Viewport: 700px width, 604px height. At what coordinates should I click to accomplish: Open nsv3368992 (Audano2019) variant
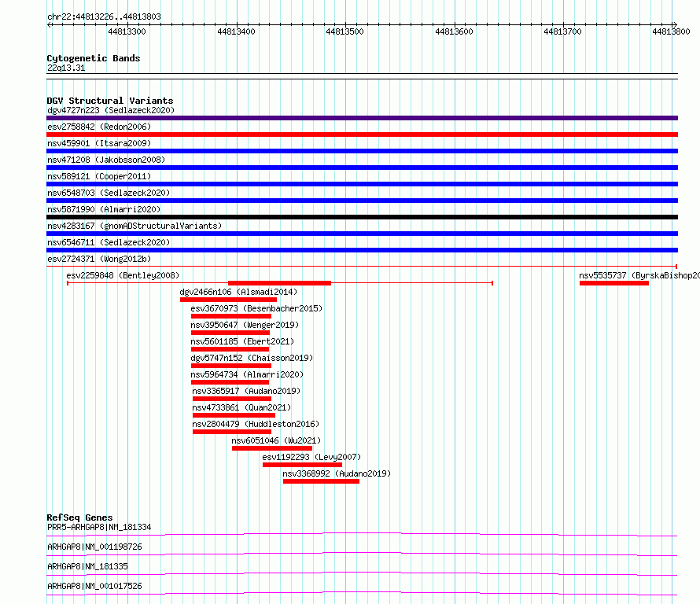point(337,473)
